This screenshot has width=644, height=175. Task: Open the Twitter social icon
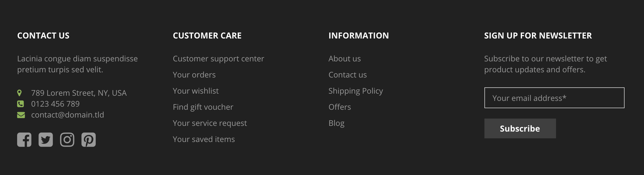[46, 140]
